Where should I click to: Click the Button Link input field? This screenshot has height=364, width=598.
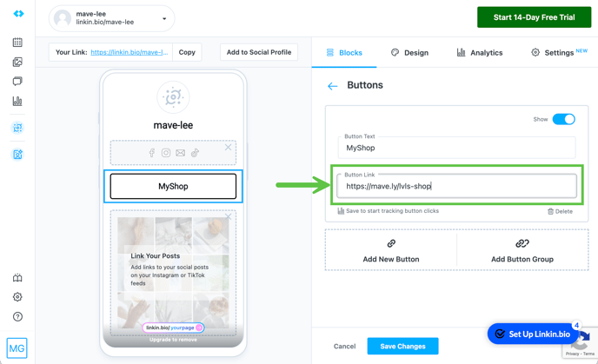click(457, 186)
